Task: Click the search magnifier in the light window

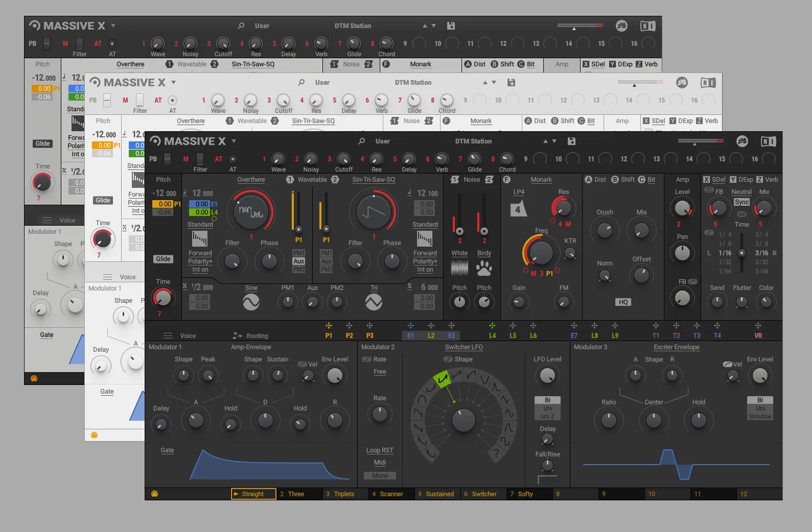Action: point(301,82)
